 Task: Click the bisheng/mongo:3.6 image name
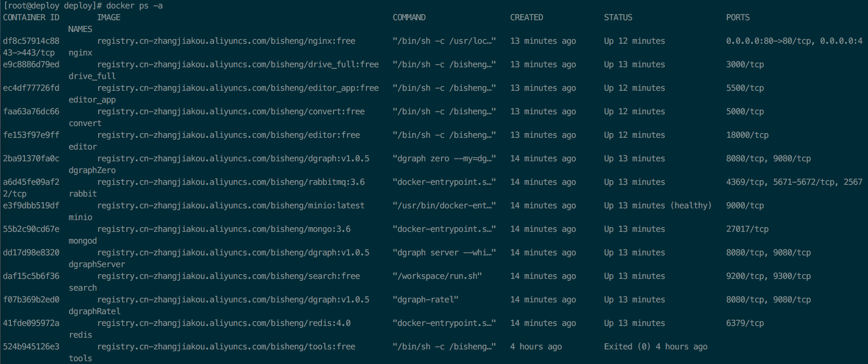(224, 229)
